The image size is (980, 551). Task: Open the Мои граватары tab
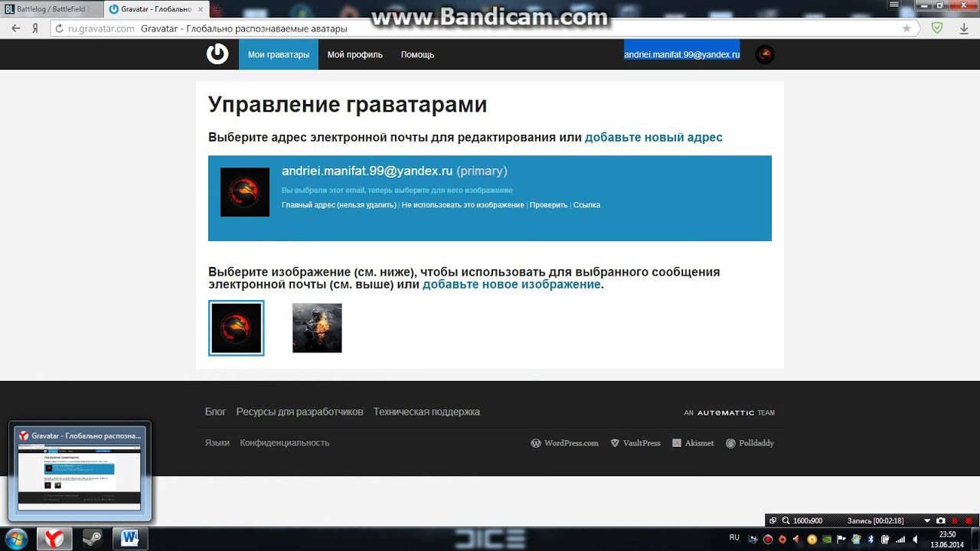[x=279, y=54]
